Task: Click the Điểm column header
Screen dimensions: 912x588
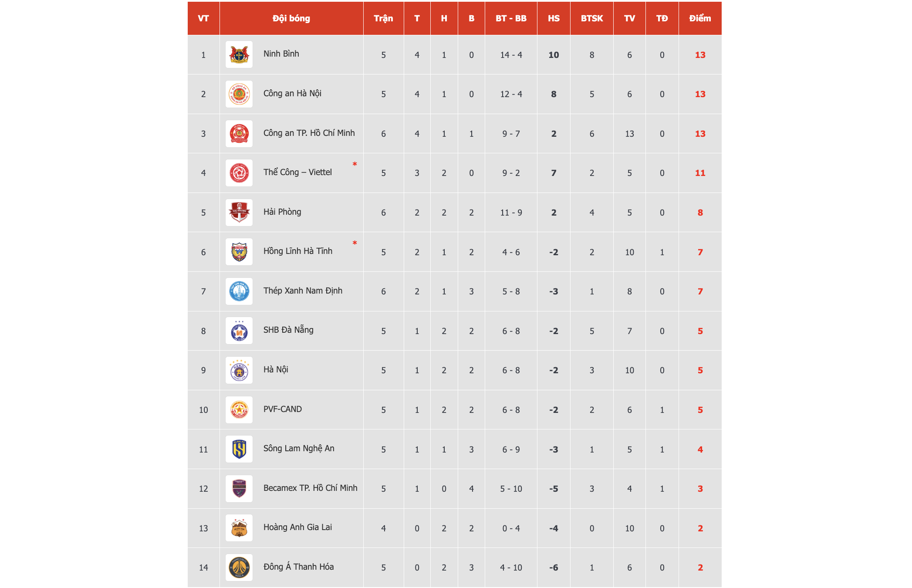Action: click(x=700, y=18)
